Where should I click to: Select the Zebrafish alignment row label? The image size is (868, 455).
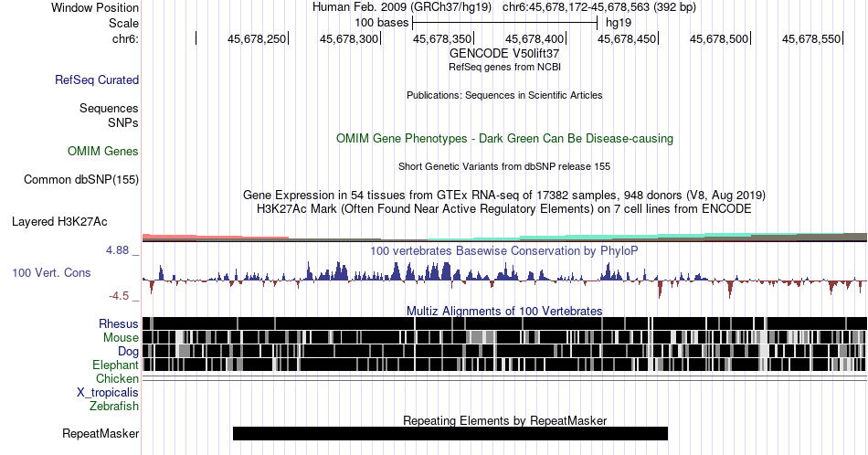[x=114, y=406]
